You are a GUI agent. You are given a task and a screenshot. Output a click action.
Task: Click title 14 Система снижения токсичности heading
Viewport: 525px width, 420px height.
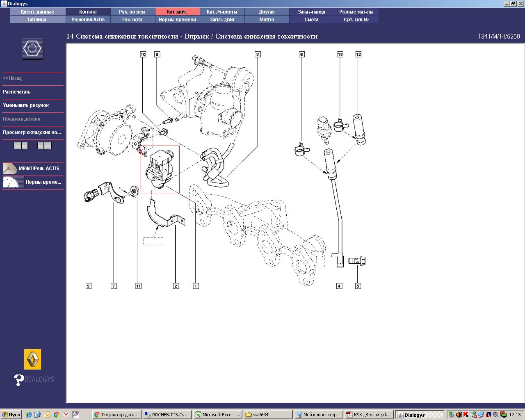pyautogui.click(x=192, y=37)
